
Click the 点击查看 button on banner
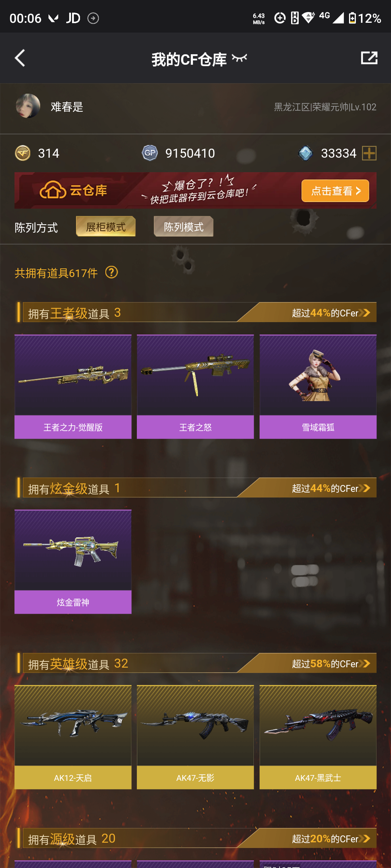pyautogui.click(x=335, y=191)
